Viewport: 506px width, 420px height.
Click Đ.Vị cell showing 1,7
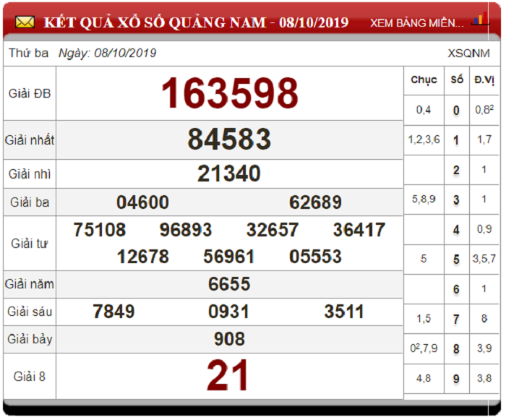pos(484,140)
